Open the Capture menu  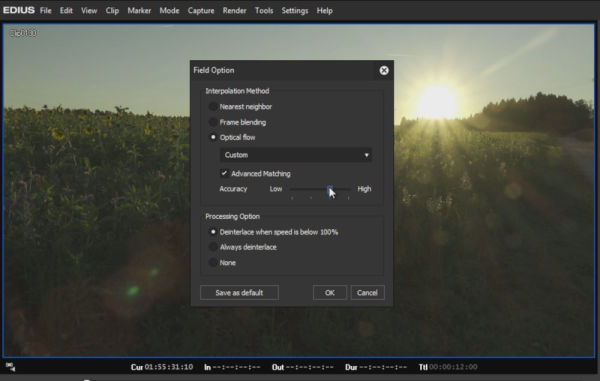pos(201,11)
